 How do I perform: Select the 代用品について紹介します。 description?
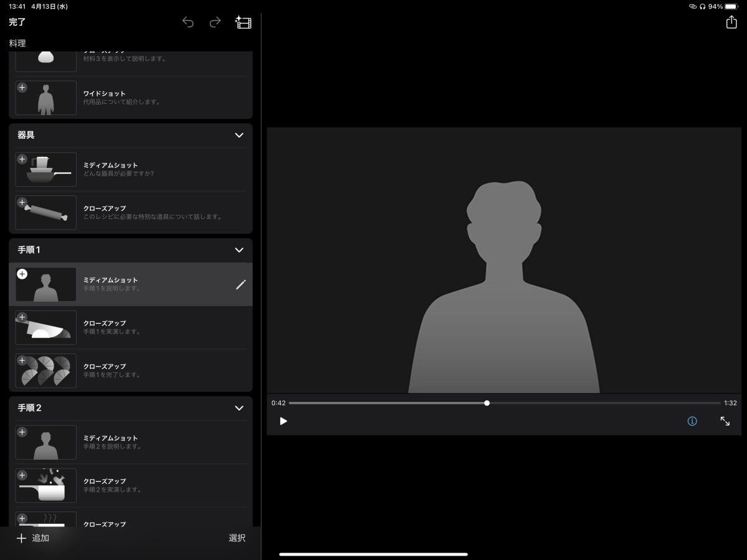tap(122, 102)
